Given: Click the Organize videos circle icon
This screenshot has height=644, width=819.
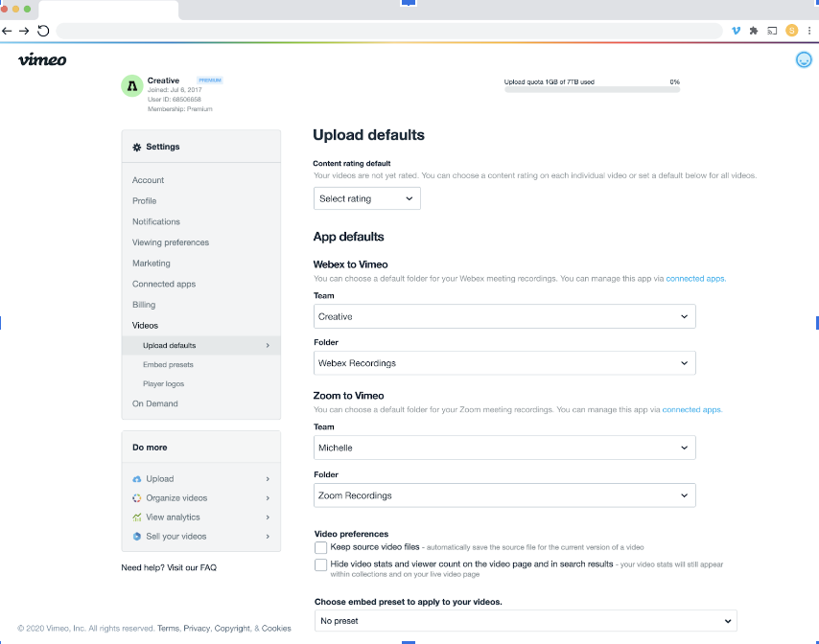Looking at the screenshot, I should point(137,498).
